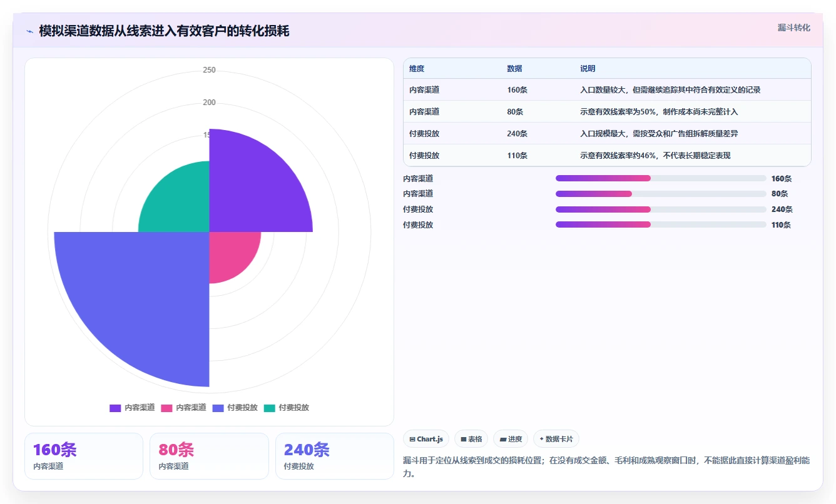Click the 80条 cell in the table

(x=515, y=112)
